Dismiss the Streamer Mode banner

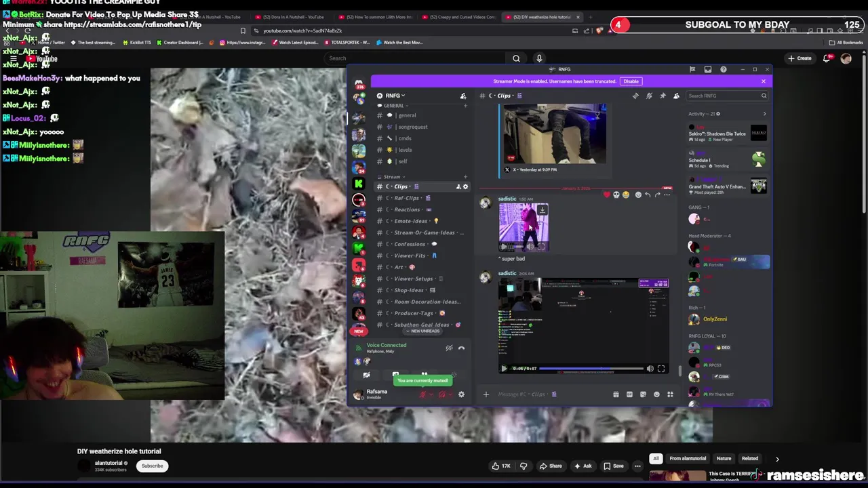pyautogui.click(x=763, y=81)
